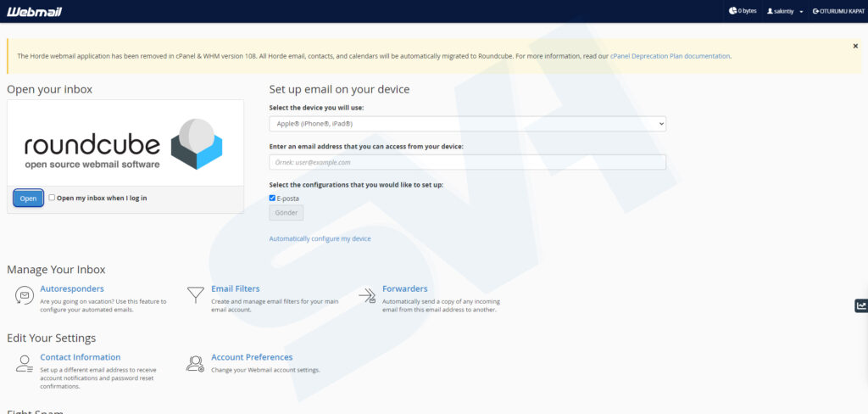This screenshot has height=414, width=868.
Task: Click the Webmail logo
Action: point(34,12)
